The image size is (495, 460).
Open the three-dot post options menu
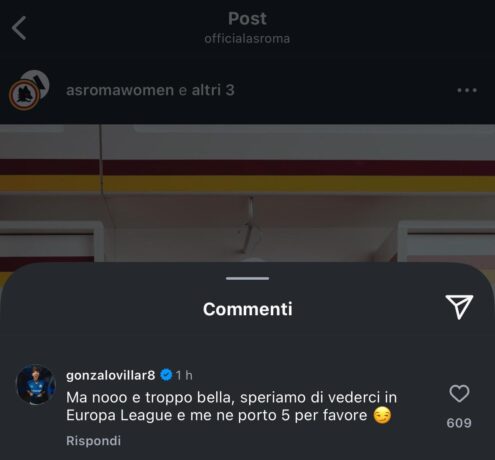point(467,90)
